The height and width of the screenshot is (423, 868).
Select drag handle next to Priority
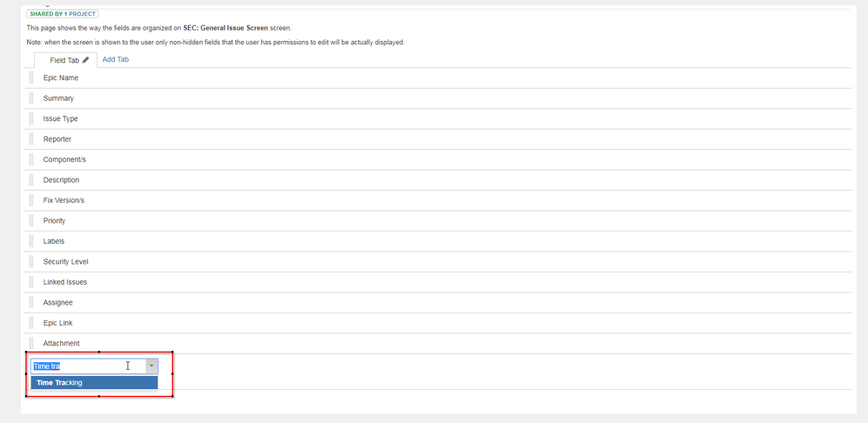point(31,220)
